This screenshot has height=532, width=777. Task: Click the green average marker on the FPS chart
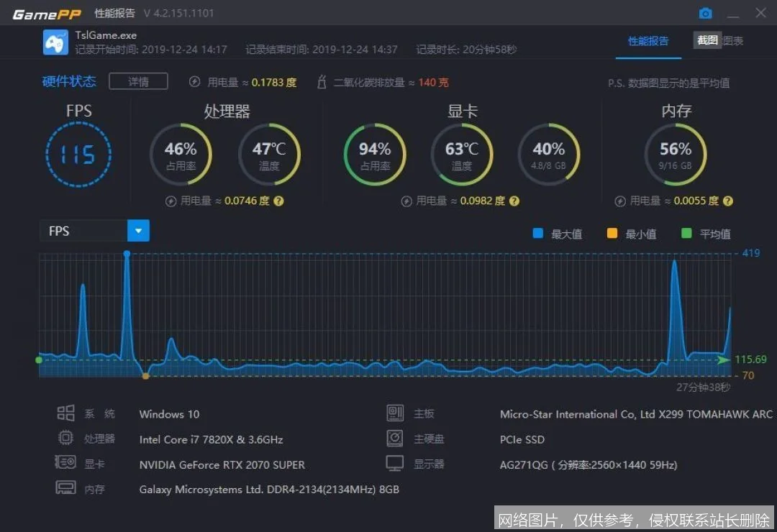point(39,360)
